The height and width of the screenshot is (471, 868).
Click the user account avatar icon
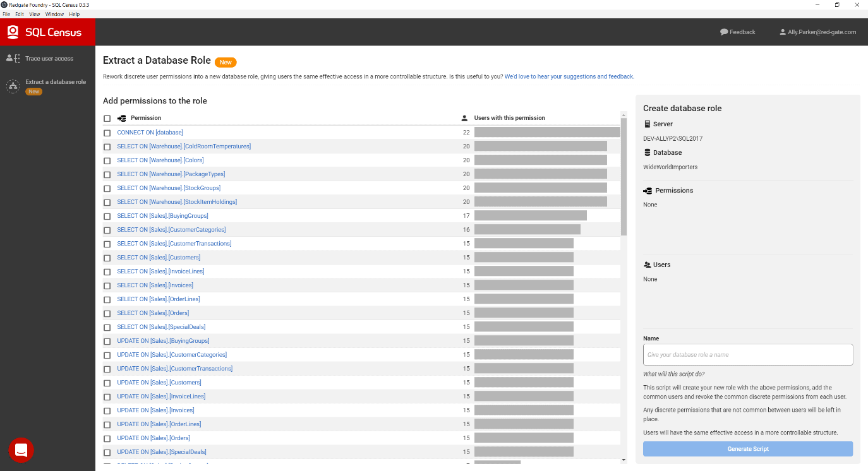click(x=783, y=32)
